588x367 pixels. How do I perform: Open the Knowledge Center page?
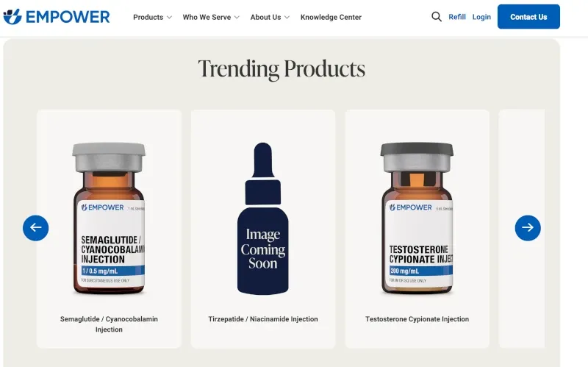(x=331, y=17)
